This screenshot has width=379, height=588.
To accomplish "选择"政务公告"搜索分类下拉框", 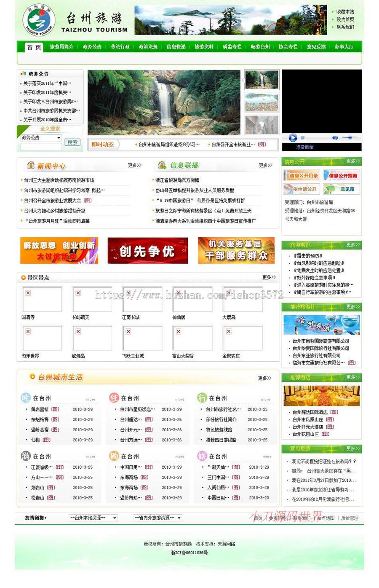I will pyautogui.click(x=40, y=137).
